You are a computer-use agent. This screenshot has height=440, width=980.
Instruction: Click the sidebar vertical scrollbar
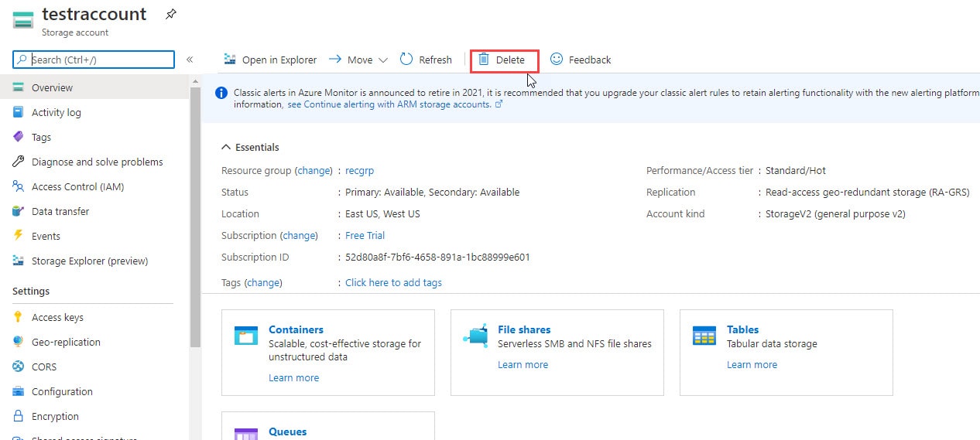195,217
